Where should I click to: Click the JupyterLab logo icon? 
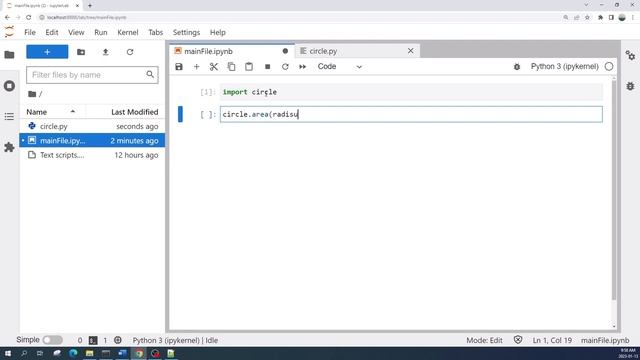click(9, 32)
